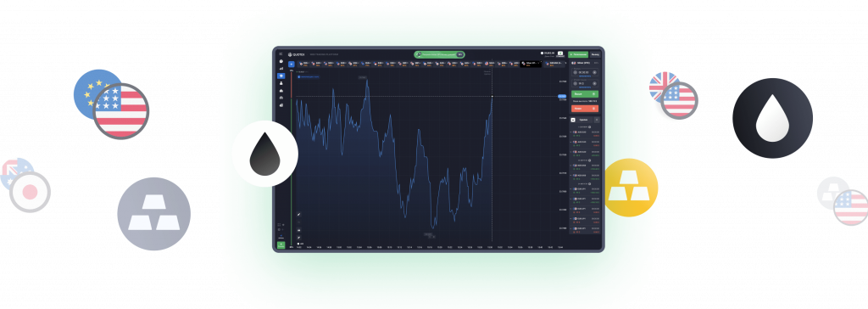This screenshot has height=309, width=868.
Task: Open the bar-chart analytics sidebar icon
Action: (x=281, y=68)
